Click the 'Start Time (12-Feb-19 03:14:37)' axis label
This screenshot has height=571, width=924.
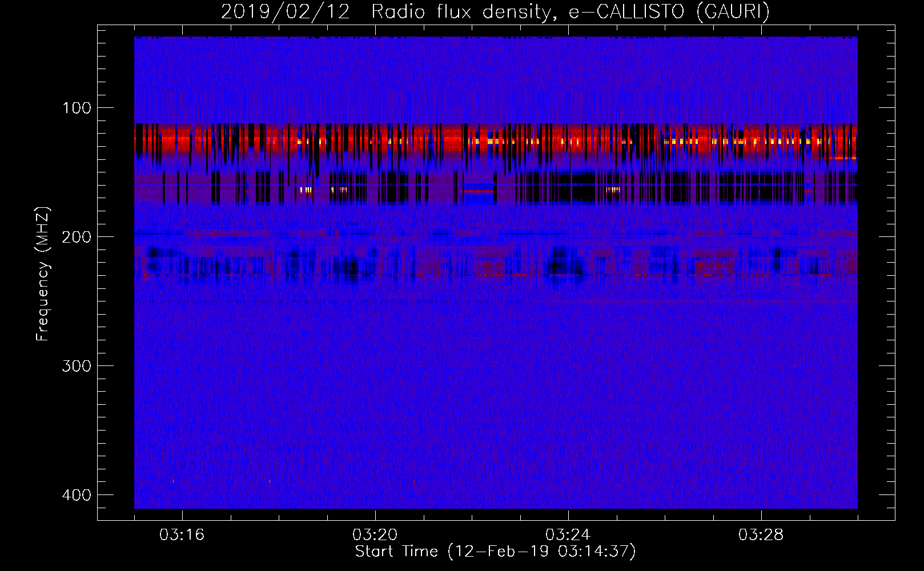[496, 552]
